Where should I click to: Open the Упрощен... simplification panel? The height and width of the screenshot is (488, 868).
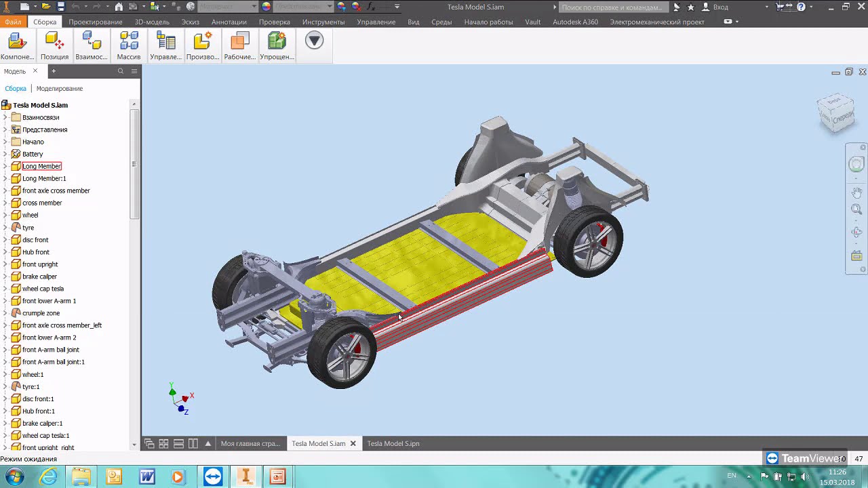[277, 46]
